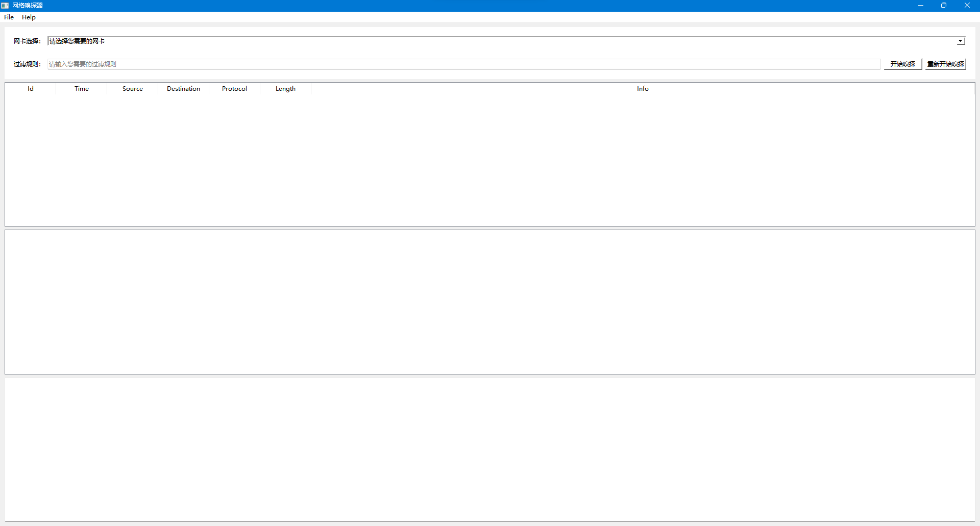Click the 开始嗅探 start sniffing button

(x=902, y=64)
